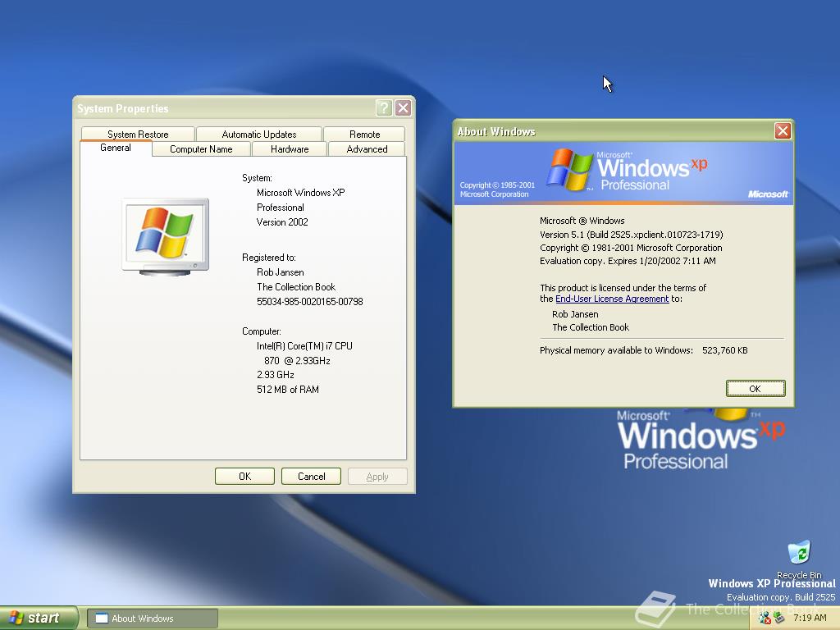The width and height of the screenshot is (840, 630).
Task: Click the About Windows taskbar button
Action: [152, 619]
